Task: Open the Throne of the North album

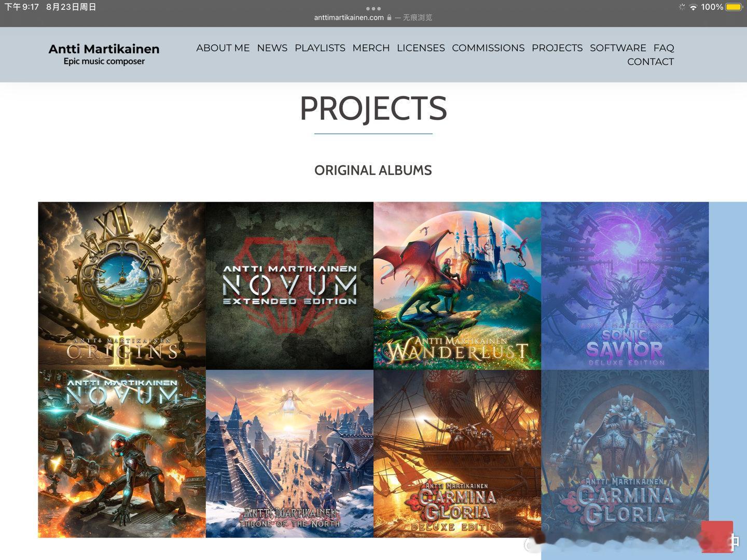Action: [289, 454]
